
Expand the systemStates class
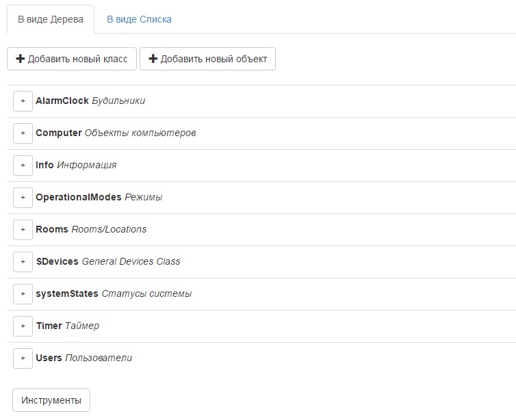pyautogui.click(x=23, y=293)
